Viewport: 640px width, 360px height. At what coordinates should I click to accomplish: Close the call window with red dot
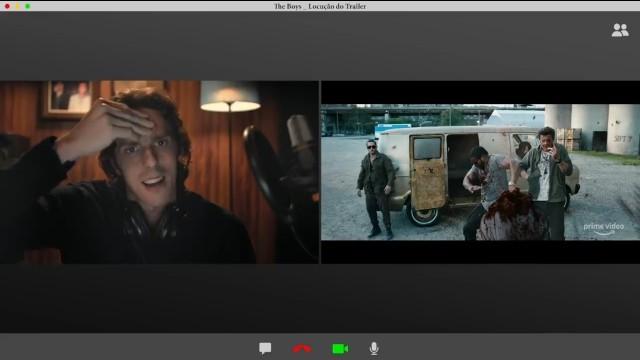pyautogui.click(x=7, y=6)
